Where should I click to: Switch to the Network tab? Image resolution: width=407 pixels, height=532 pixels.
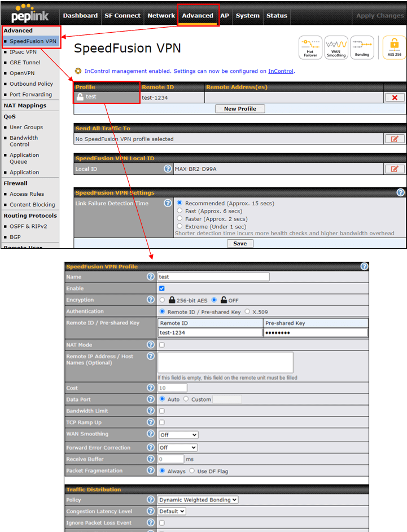(x=161, y=16)
